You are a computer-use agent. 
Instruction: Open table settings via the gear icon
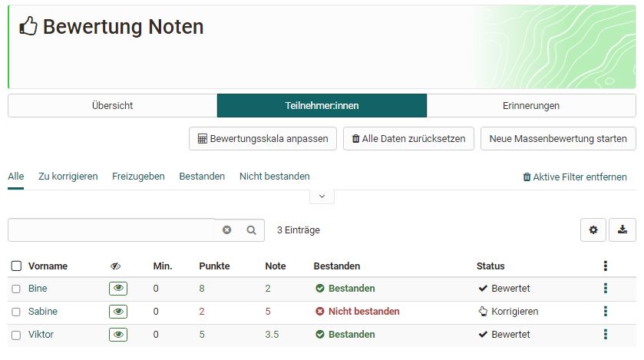tap(593, 230)
